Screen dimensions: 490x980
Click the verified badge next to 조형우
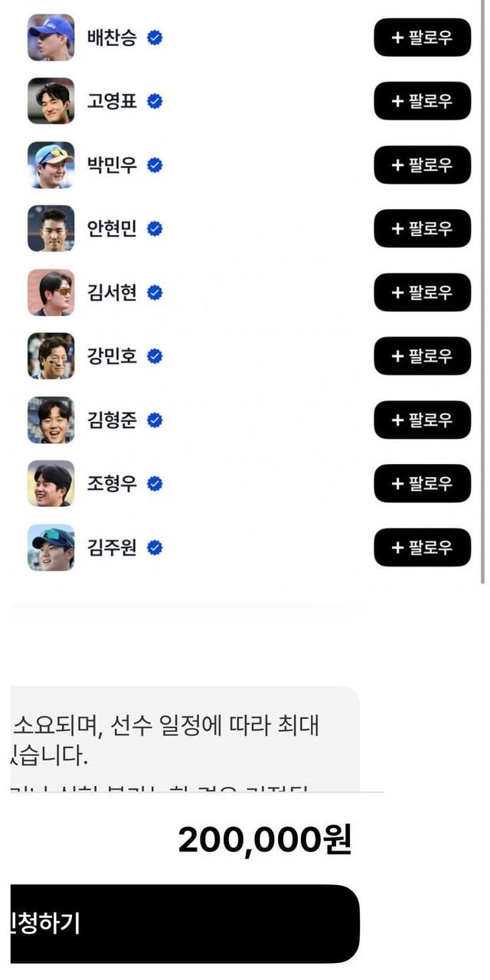pyautogui.click(x=155, y=483)
